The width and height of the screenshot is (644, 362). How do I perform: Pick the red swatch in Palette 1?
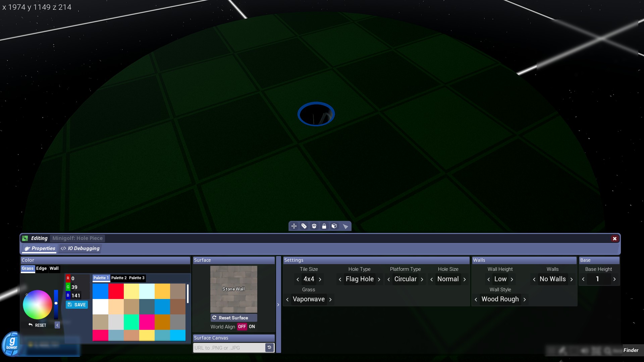116,291
